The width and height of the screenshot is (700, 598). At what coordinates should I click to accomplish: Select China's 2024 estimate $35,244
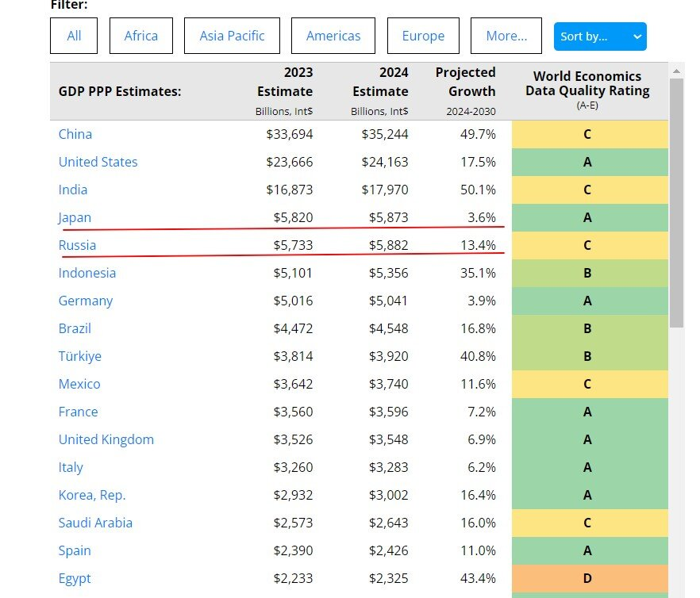click(385, 134)
